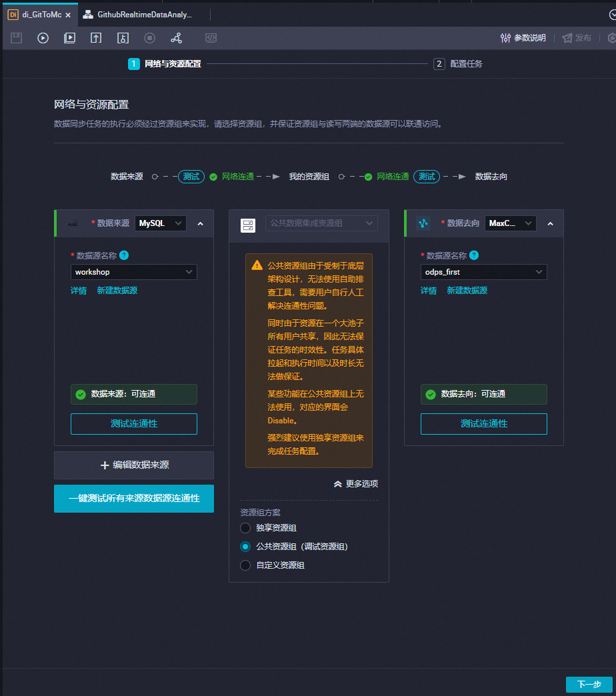The image size is (616, 696).
Task: Open the odps_first datasource dropdown
Action: coord(484,272)
